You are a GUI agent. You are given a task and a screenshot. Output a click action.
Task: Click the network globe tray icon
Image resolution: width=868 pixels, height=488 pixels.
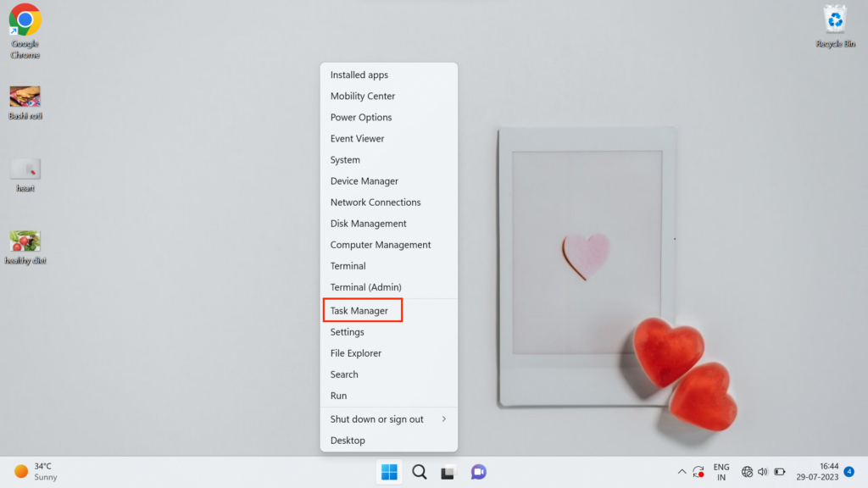pyautogui.click(x=747, y=472)
